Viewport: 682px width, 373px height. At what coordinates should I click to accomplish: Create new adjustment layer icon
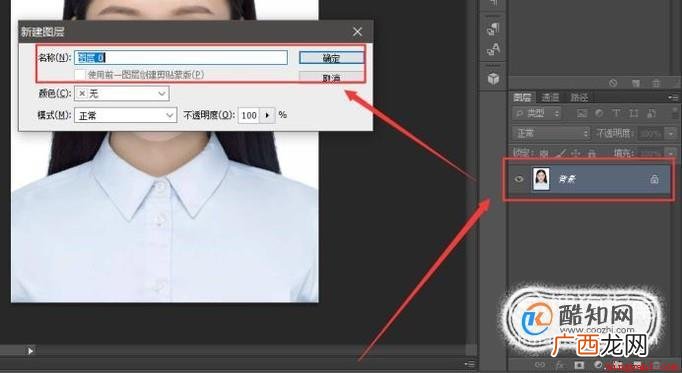pos(598,365)
